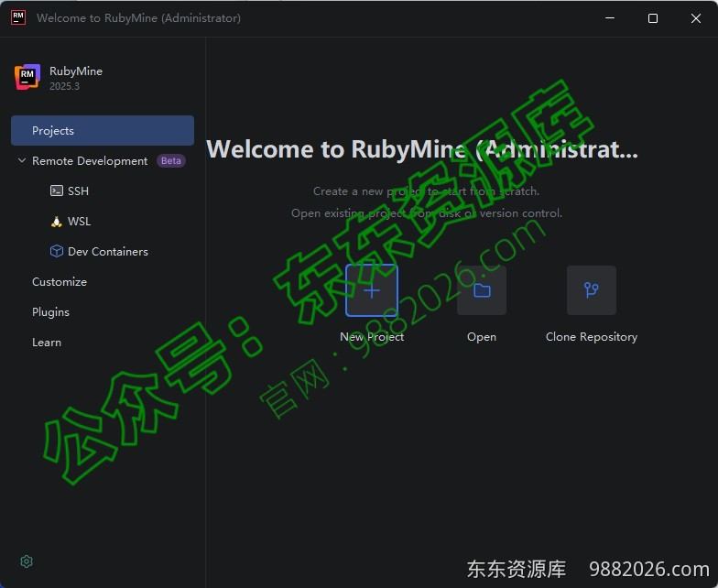
Task: Click the RubyMine product name text
Action: pos(76,71)
